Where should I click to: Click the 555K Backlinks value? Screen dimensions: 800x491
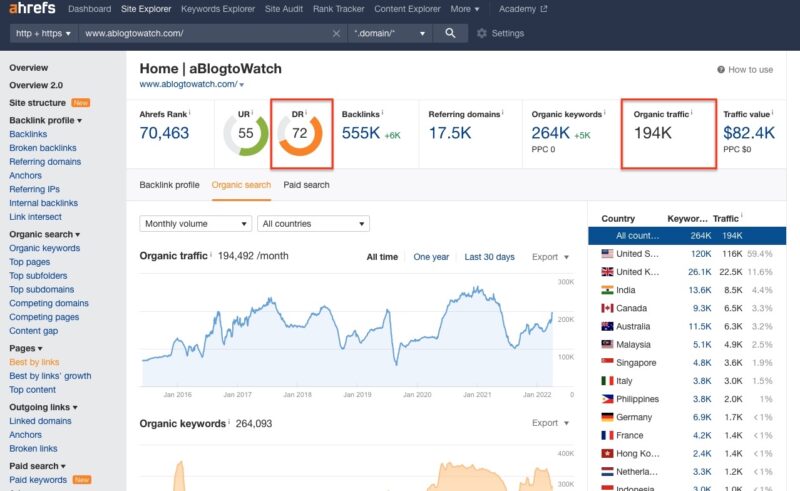[361, 133]
